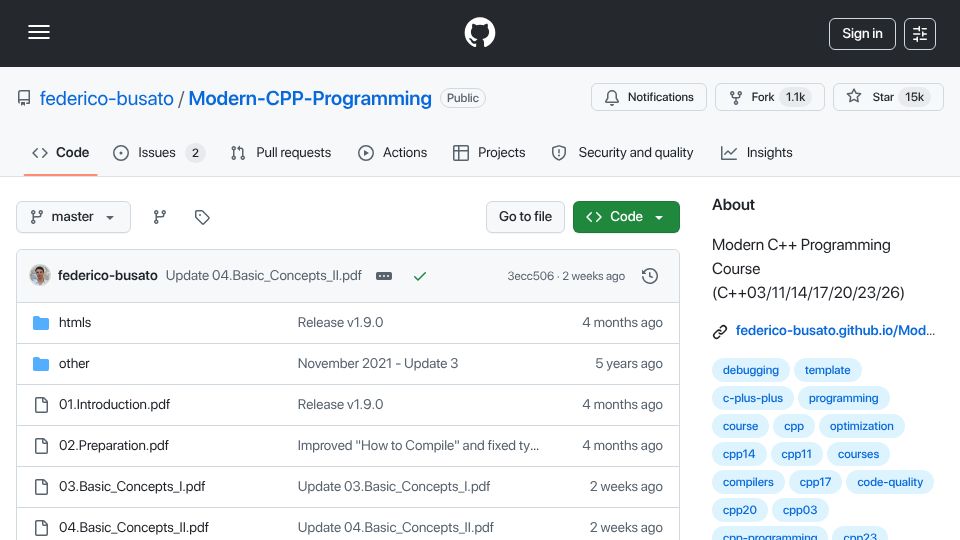Image resolution: width=960 pixels, height=540 pixels.
Task: Expand the commit message ellipsis details
Action: click(384, 276)
